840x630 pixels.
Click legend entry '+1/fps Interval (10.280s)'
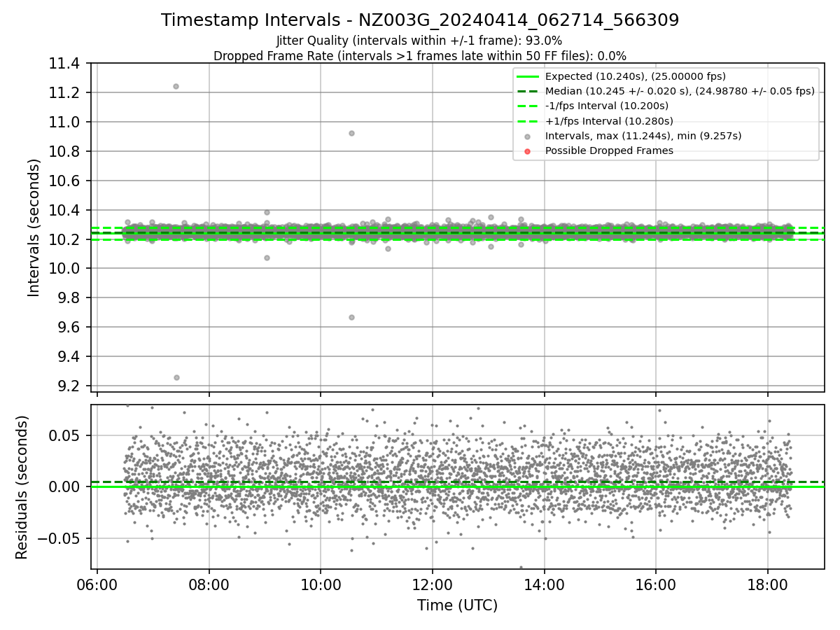[608, 121]
